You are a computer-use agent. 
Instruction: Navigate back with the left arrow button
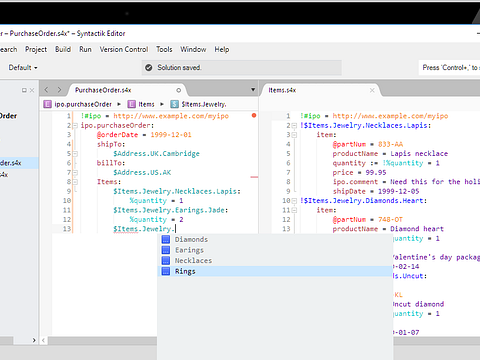coord(46,90)
